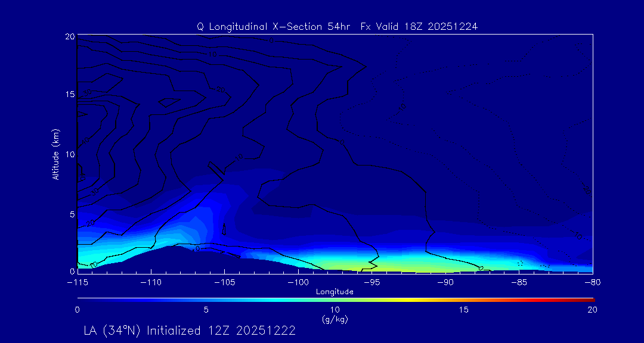Click the 'Altitude (km)' axis label

click(55, 154)
